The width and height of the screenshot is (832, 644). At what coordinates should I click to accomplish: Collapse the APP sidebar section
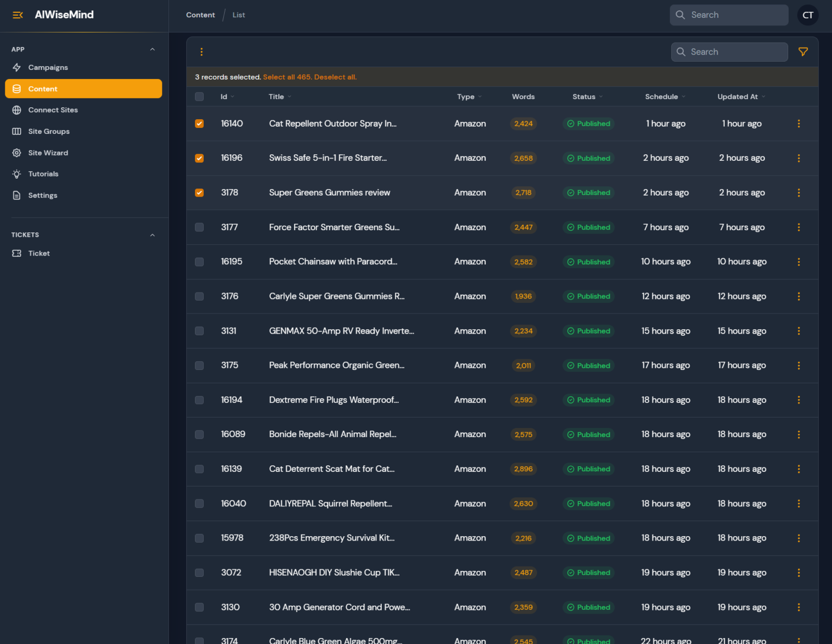coord(152,49)
